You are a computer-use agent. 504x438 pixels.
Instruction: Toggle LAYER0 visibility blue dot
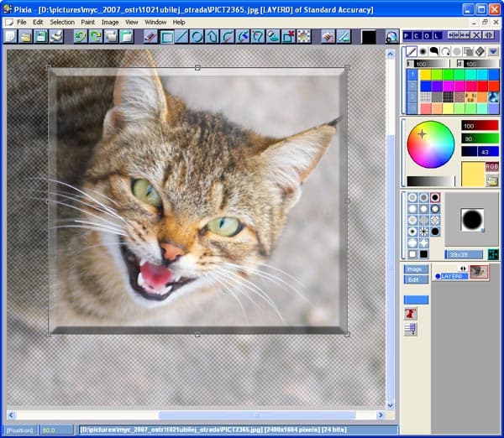coord(438,274)
